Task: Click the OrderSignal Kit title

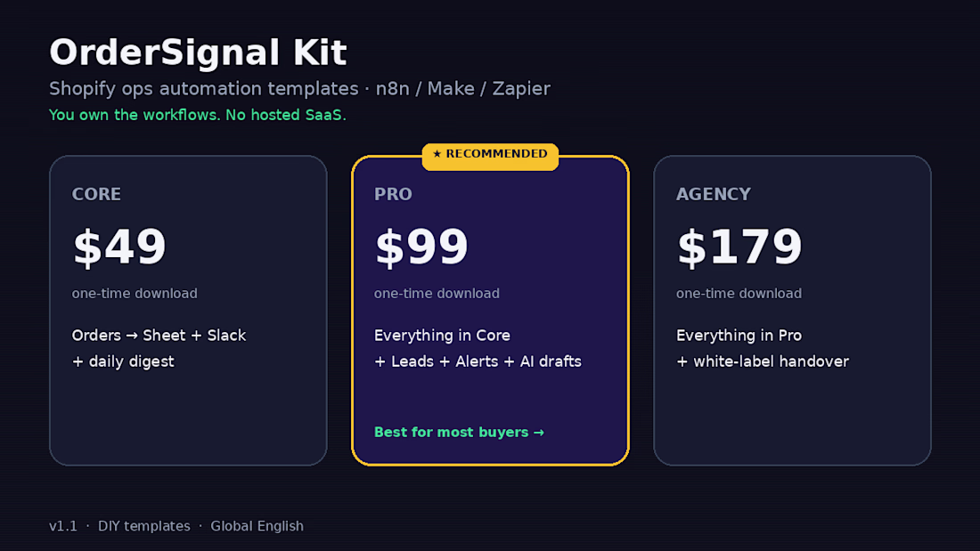Action: pos(198,53)
